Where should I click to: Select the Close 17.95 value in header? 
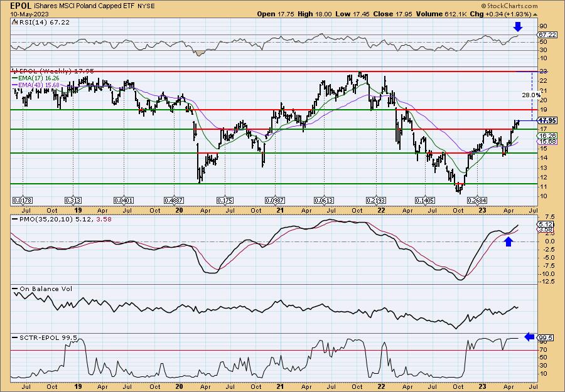tap(392, 14)
